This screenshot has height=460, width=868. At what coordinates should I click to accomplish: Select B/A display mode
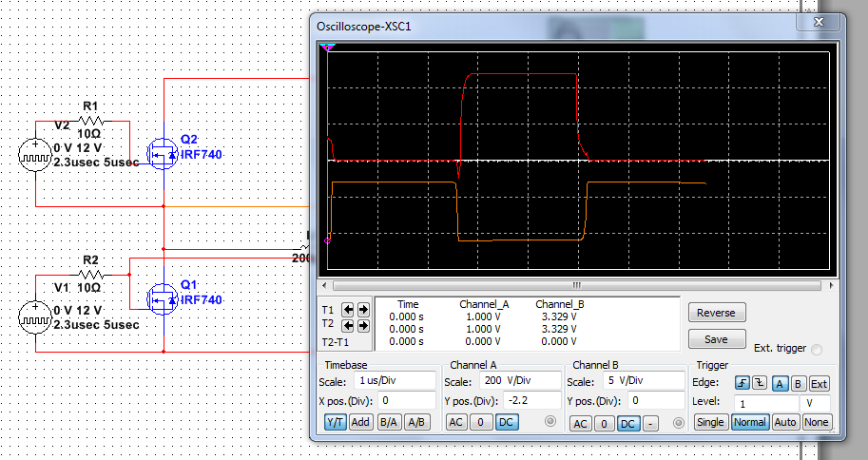388,422
